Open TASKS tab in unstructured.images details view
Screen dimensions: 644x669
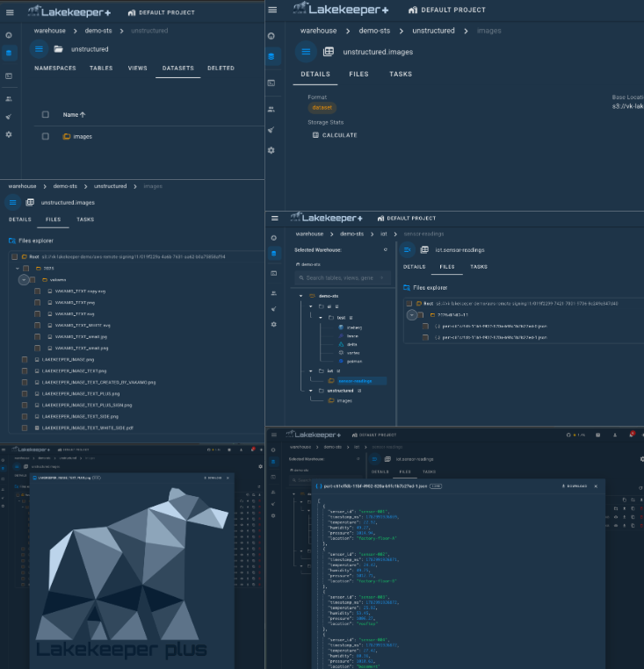point(401,75)
